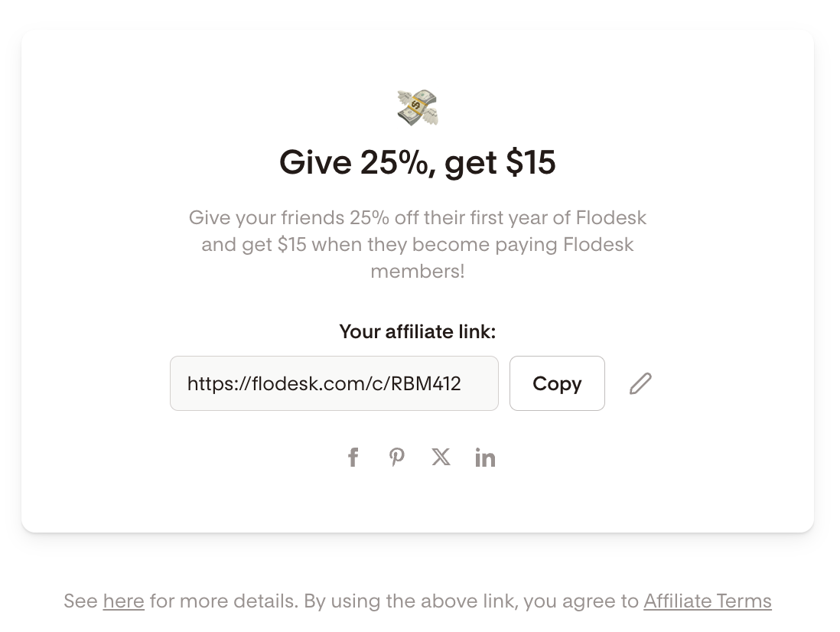
Task: Tap the LinkedIn "in" logo
Action: [x=485, y=458]
